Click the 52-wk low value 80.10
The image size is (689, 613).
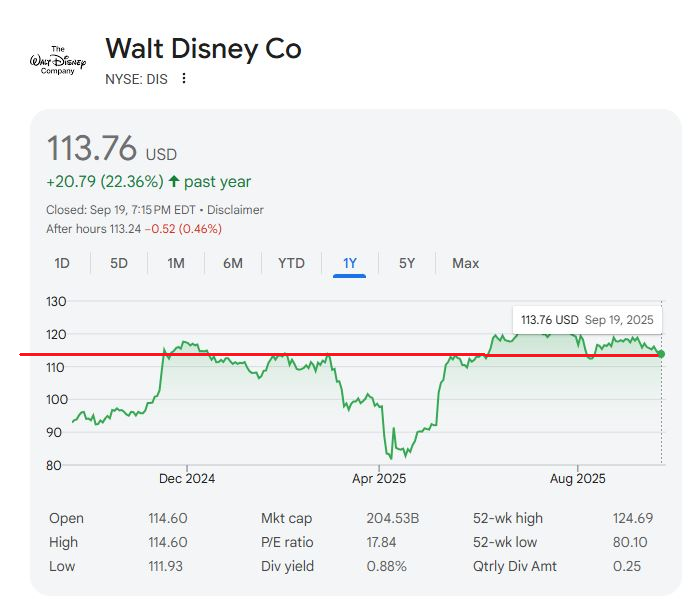point(630,542)
